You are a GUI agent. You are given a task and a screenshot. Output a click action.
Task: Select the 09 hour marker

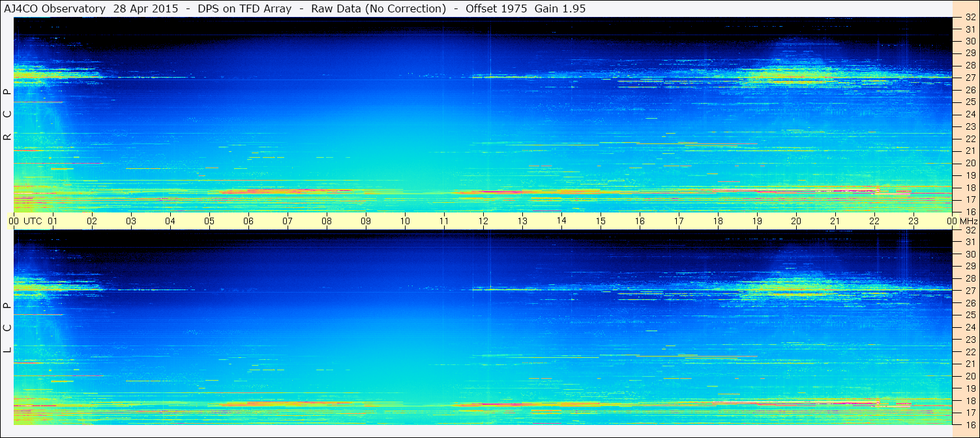point(366,221)
